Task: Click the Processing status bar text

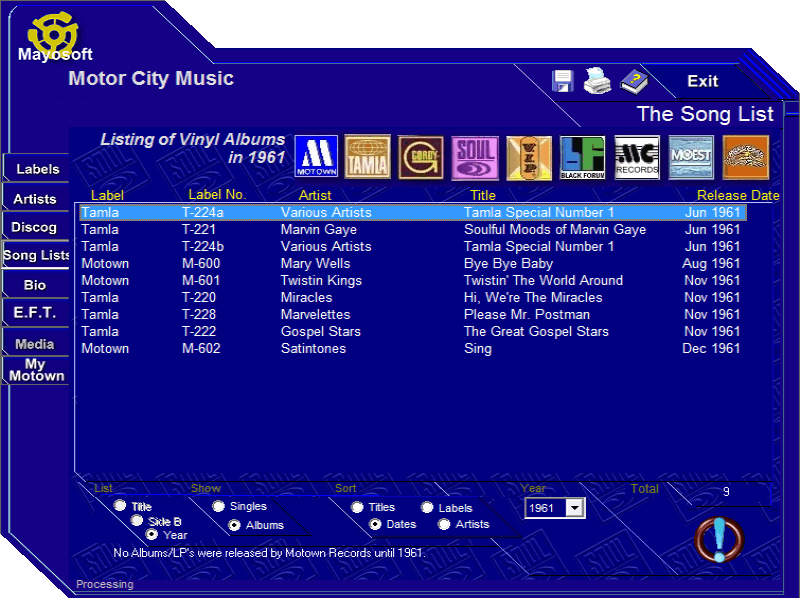Action: [x=105, y=584]
